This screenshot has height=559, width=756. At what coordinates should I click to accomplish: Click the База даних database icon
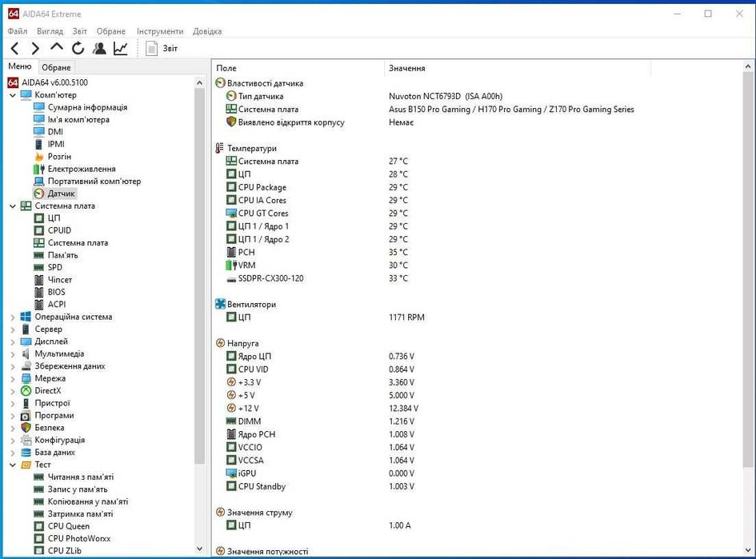pos(26,453)
